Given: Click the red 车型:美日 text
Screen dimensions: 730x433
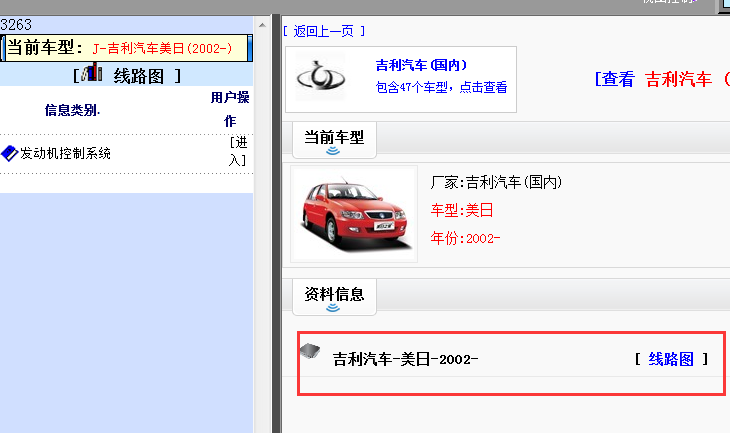Looking at the screenshot, I should click(461, 210).
